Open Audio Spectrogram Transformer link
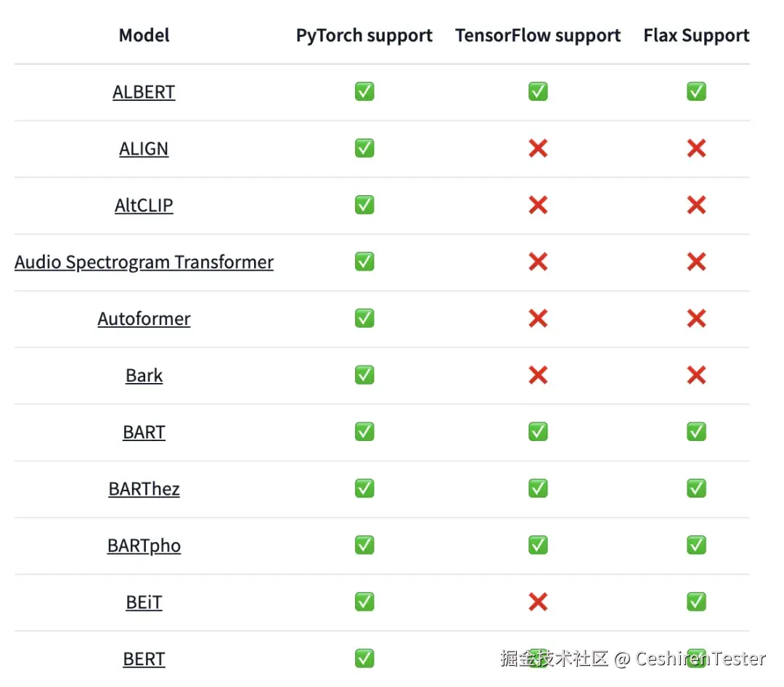784x687 pixels. click(x=144, y=262)
